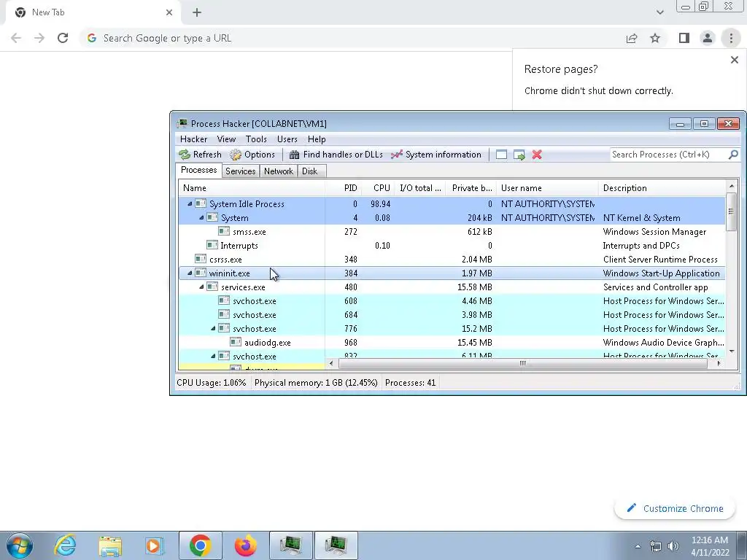
Task: Open Chrome side panel icon
Action: [684, 38]
